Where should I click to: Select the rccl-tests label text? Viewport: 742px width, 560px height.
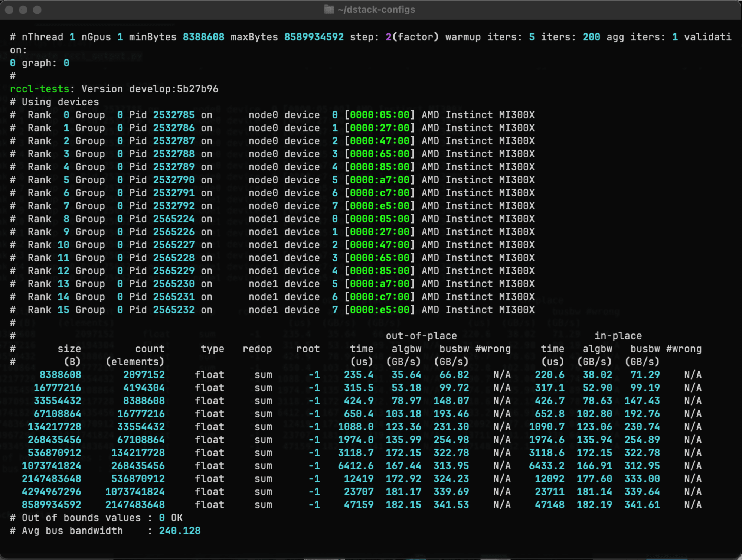click(x=40, y=89)
